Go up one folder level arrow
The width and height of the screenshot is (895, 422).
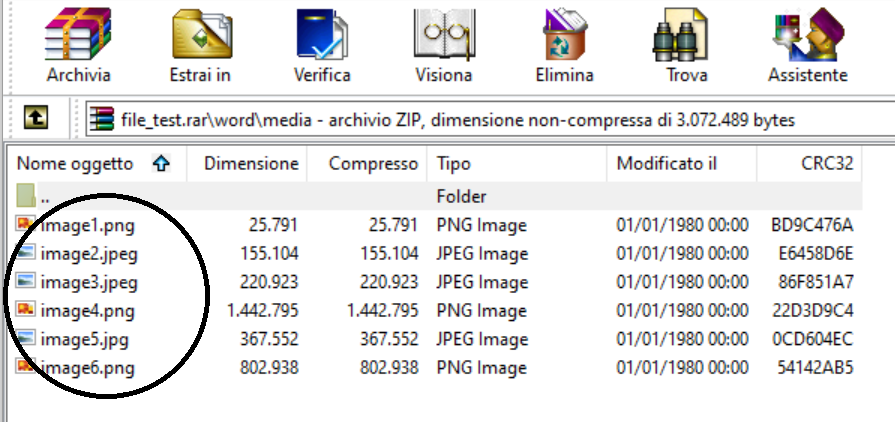tap(35, 119)
